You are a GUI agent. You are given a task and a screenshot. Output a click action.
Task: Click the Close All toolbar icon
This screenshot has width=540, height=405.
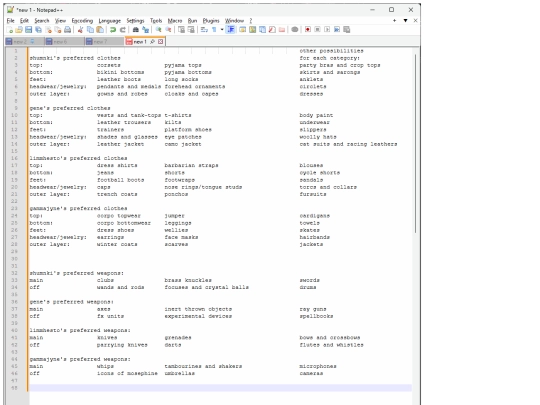pyautogui.click(x=58, y=30)
